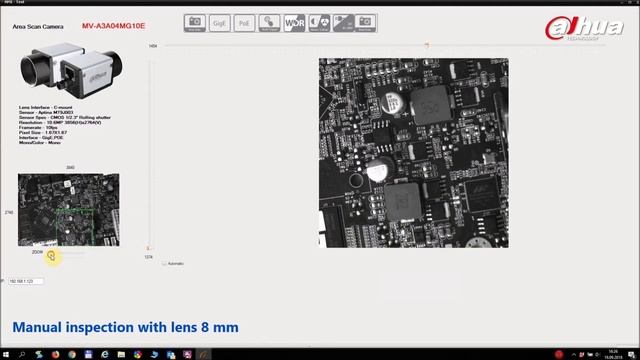Click the horizontal top slider handle
Viewport: 640px width, 360px height.
pyautogui.click(x=427, y=45)
